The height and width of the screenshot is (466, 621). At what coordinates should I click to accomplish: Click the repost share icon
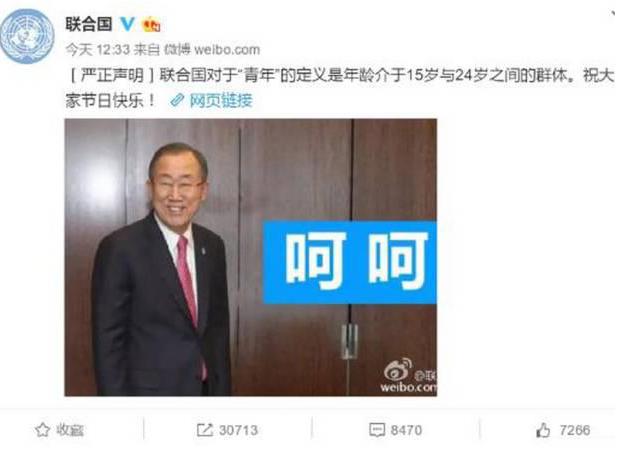coord(205,430)
